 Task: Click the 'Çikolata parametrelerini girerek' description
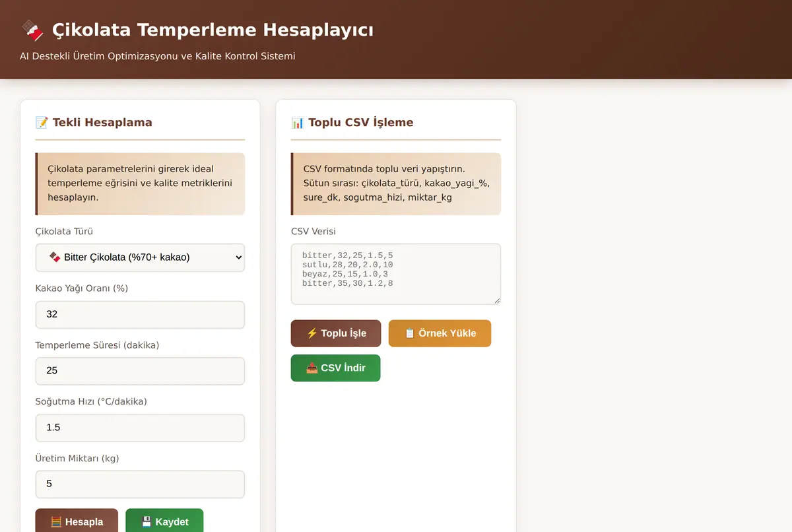coord(140,183)
